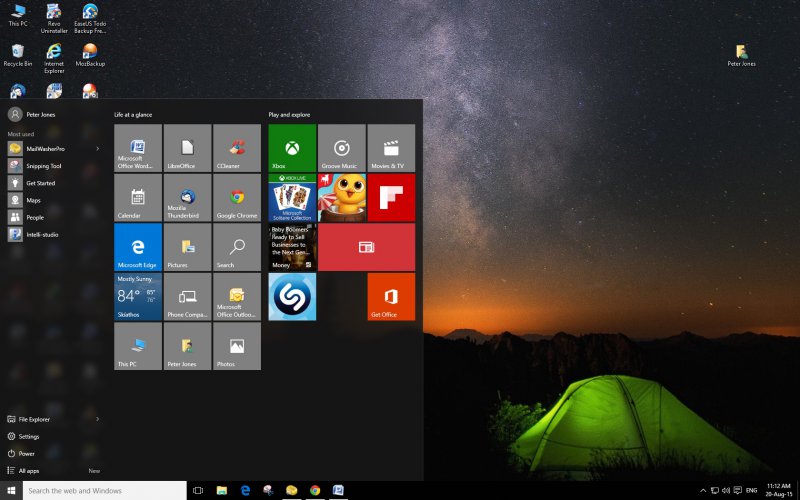This screenshot has height=500, width=800.
Task: Launch Microsoft Solitaire Collection tile
Action: pos(292,197)
